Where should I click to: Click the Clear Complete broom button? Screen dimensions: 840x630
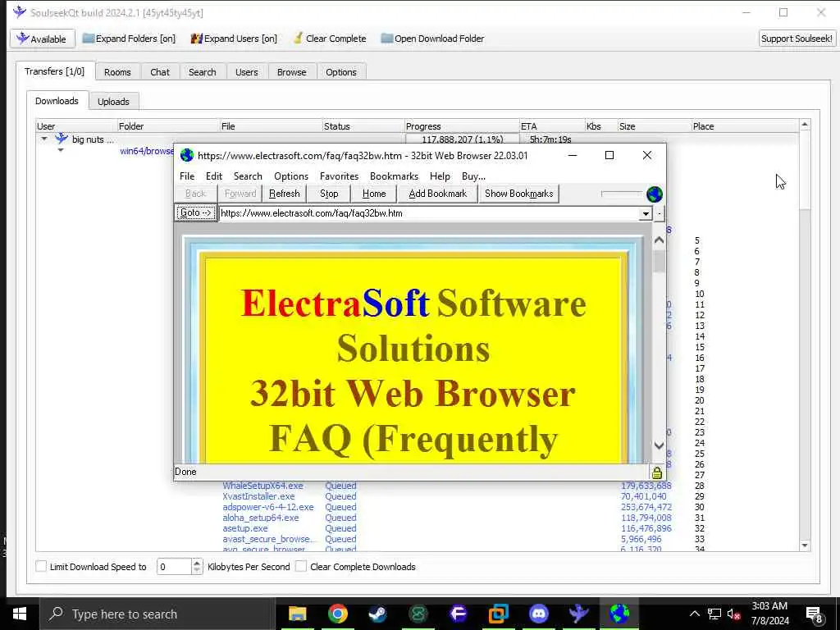[330, 39]
